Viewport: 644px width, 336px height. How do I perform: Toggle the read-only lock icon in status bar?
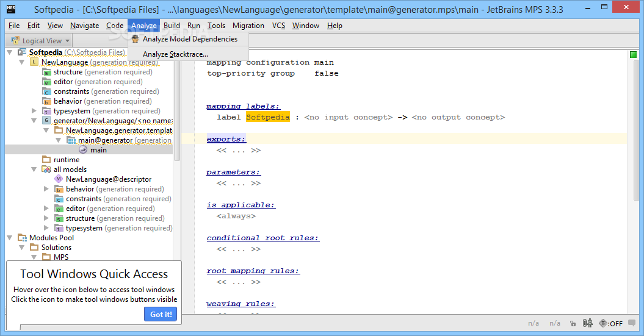point(573,324)
